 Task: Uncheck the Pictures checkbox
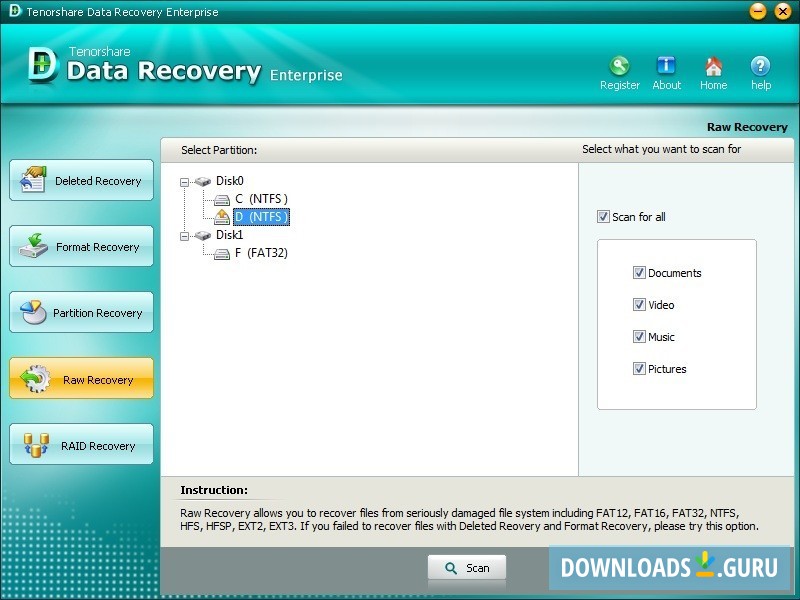(639, 368)
